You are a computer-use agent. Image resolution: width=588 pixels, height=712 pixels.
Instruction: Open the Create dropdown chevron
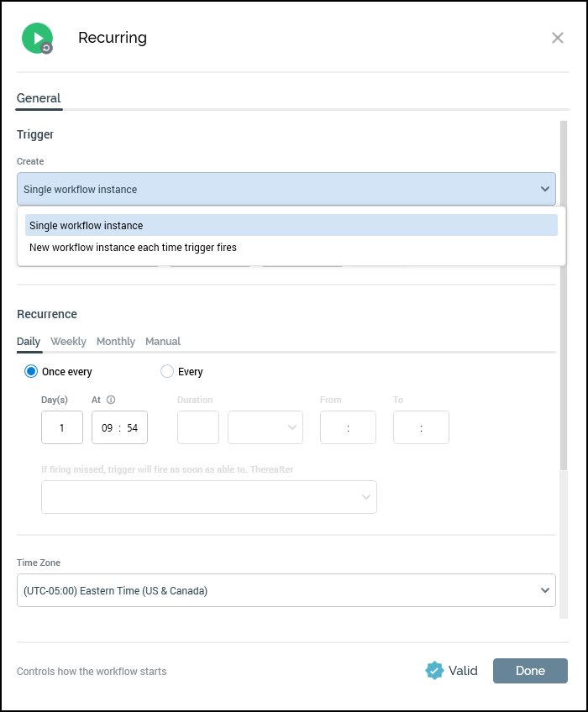[x=544, y=190]
